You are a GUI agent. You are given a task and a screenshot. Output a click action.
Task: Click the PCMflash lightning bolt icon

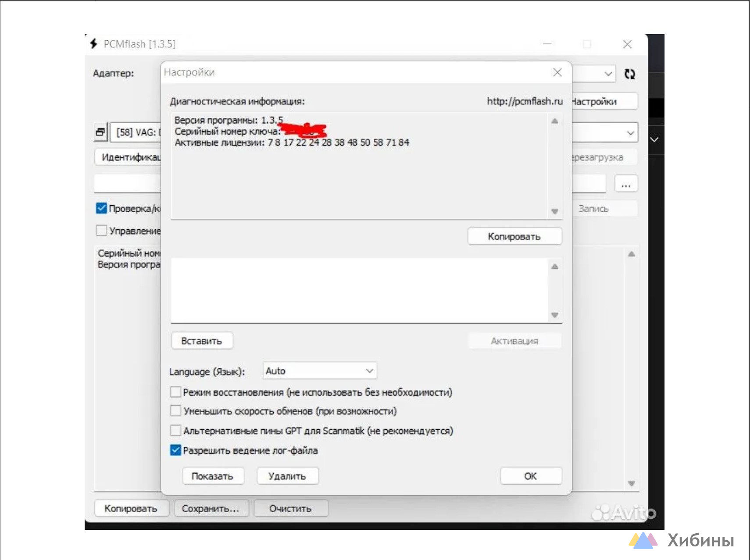[x=93, y=43]
